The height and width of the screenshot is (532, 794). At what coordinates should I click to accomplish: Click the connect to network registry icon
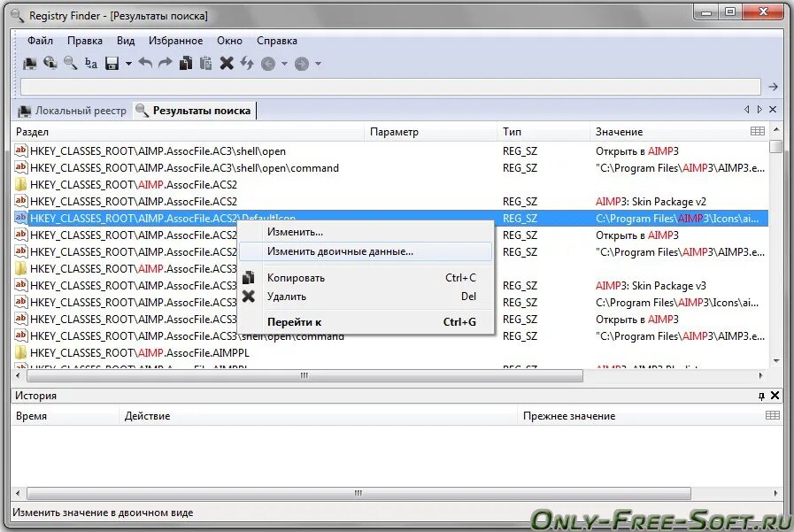pos(50,63)
